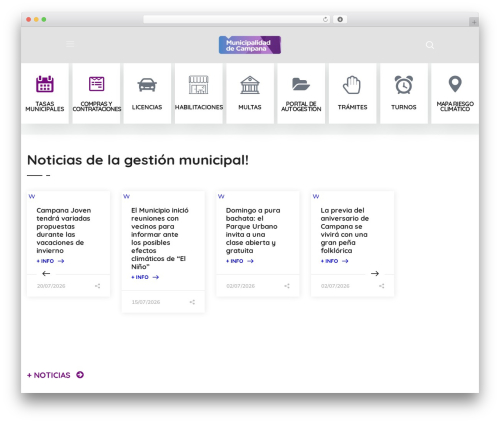Open a new browser tab with plus

(x=474, y=22)
